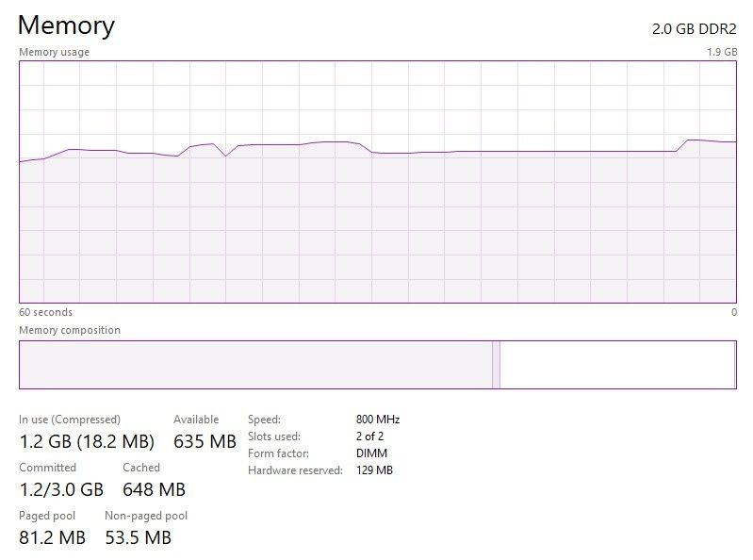The width and height of the screenshot is (753, 560).
Task: Select the empty standby/free segment of the composition bar
Action: pos(617,365)
